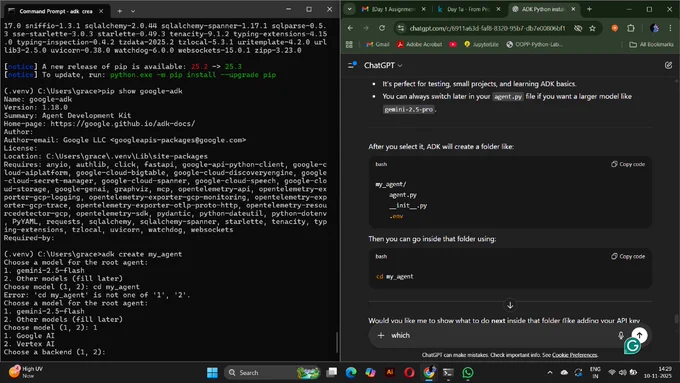Open Adobe Illustrator from the taskbar
This screenshot has width=680, height=383.
click(389, 372)
